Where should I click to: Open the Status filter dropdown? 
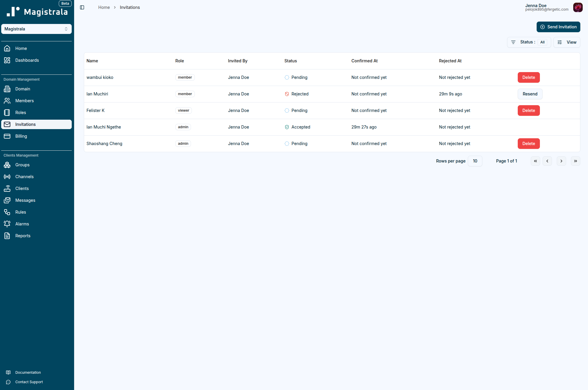point(529,42)
